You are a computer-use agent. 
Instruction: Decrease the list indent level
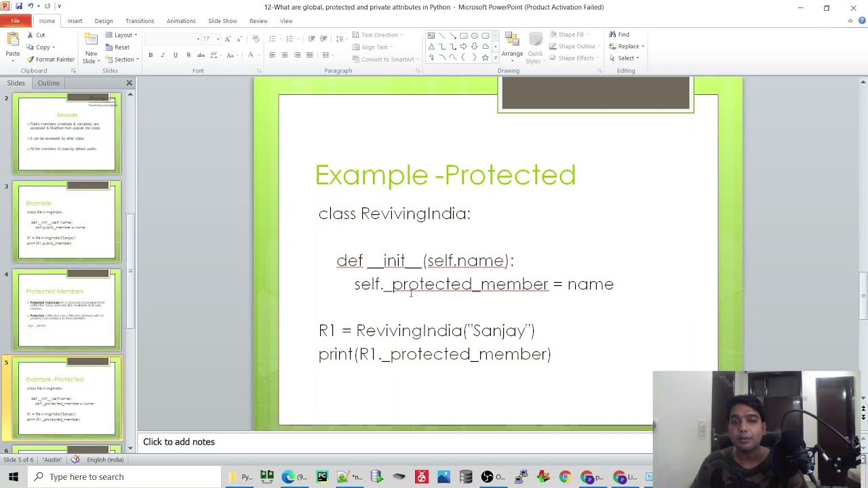(x=311, y=39)
